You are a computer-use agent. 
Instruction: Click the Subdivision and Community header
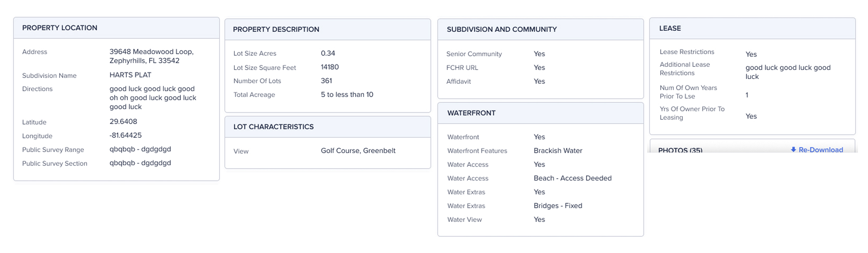(540, 29)
